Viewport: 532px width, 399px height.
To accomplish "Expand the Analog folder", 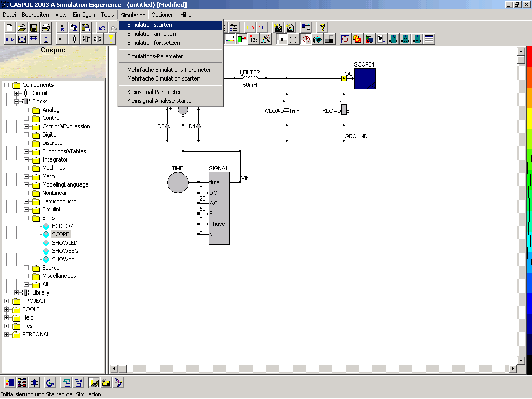I will (26, 110).
